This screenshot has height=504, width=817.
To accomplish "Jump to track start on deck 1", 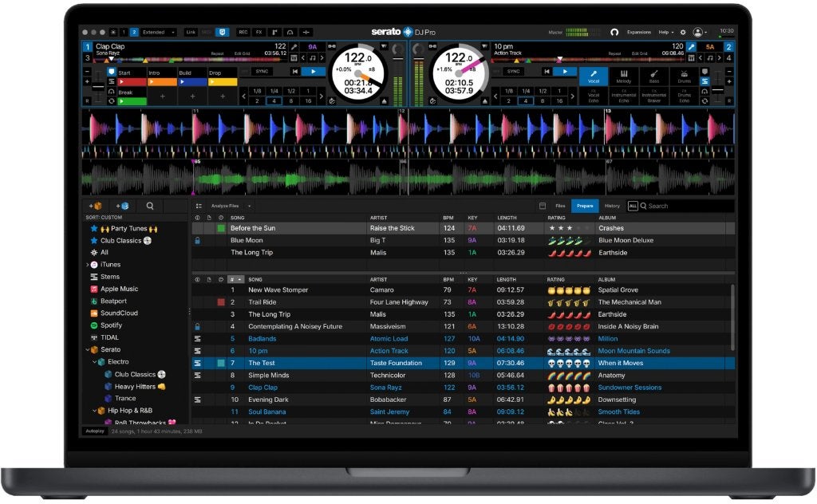I will (x=295, y=72).
